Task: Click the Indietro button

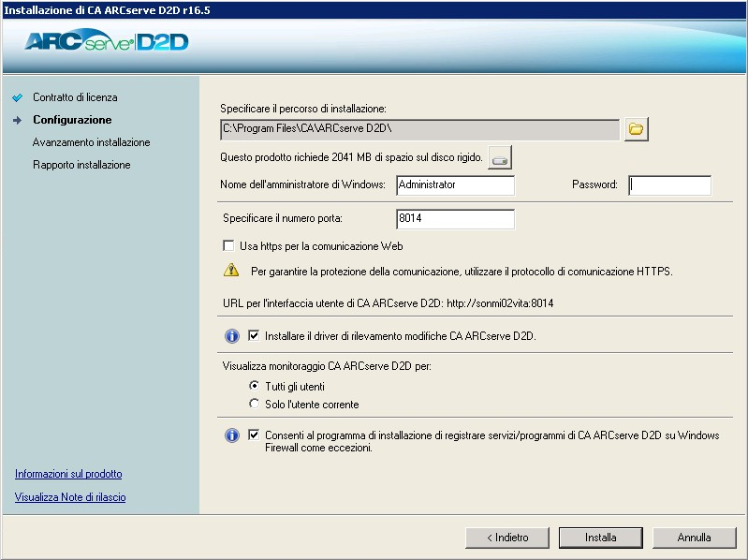Action: pos(507,538)
